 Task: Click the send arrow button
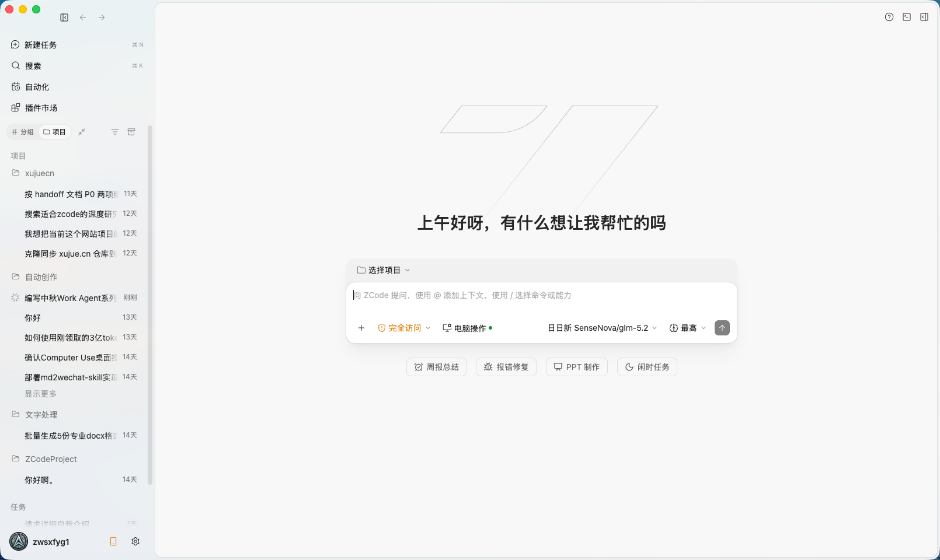(x=722, y=328)
